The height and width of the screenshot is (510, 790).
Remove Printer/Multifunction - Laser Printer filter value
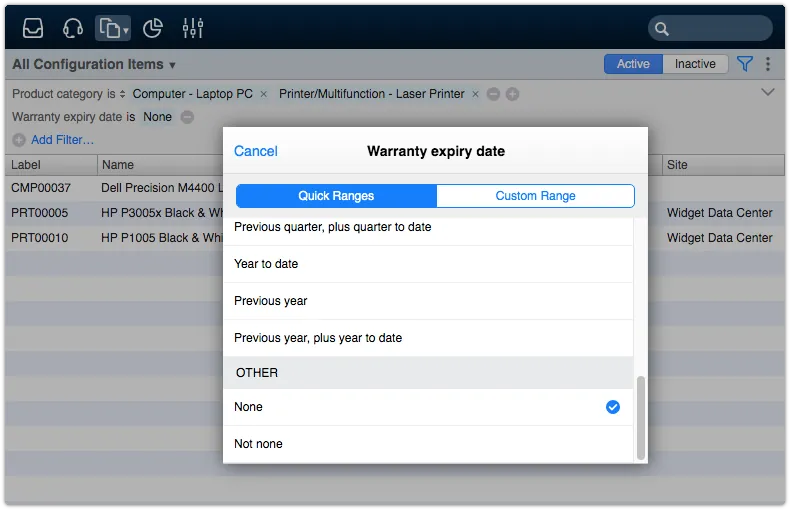click(475, 94)
